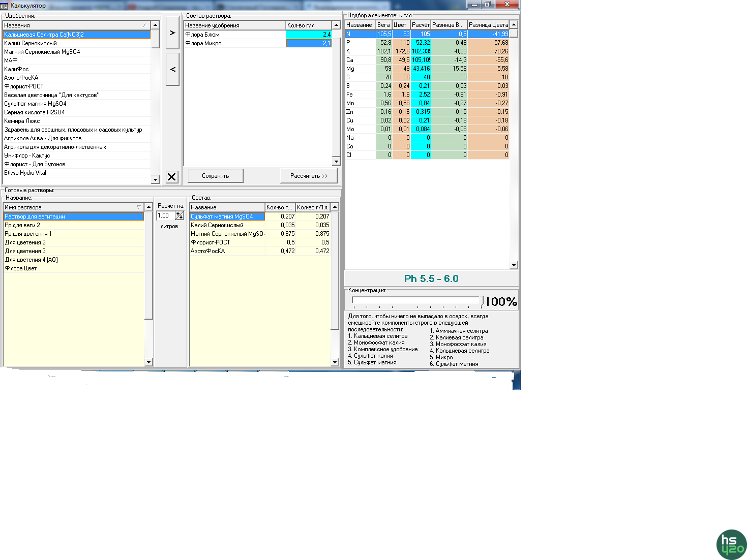747x560 pixels.
Task: Click the liters spinner stepper arrows
Action: pyautogui.click(x=180, y=215)
